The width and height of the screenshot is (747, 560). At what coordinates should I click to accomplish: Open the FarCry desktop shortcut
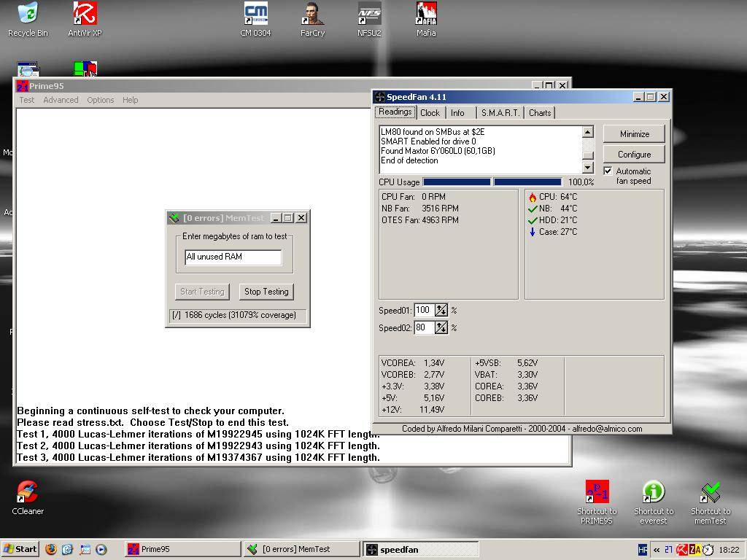coord(312,15)
